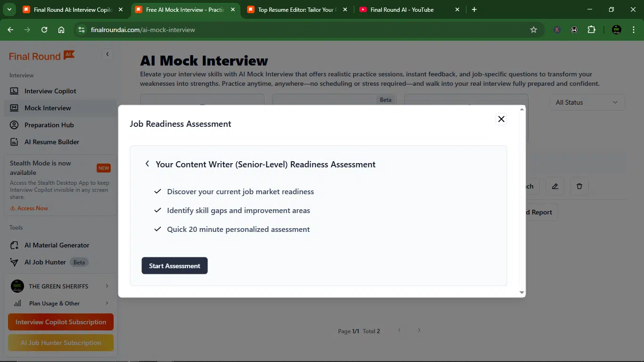Select Mock Interview in the sidebar
644x362 pixels.
point(60,108)
